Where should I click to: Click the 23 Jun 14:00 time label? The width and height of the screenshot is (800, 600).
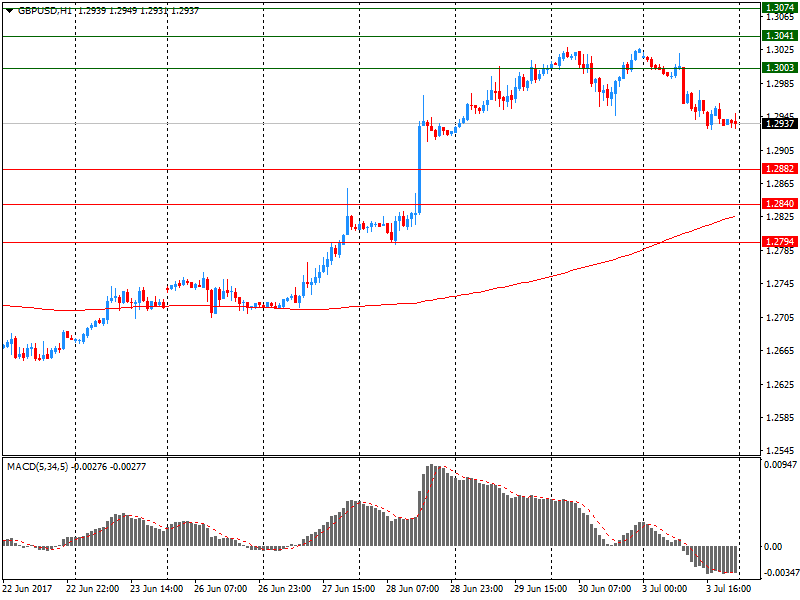[x=157, y=589]
